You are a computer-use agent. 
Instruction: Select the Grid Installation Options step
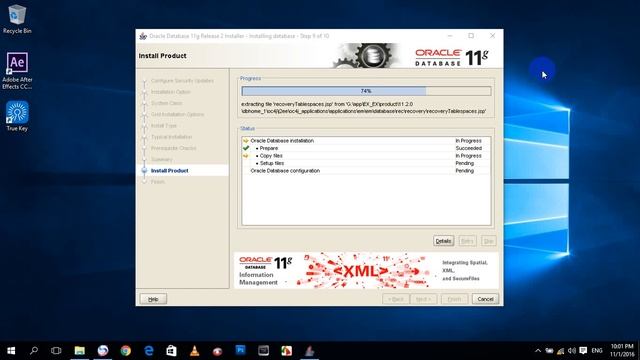click(177, 114)
